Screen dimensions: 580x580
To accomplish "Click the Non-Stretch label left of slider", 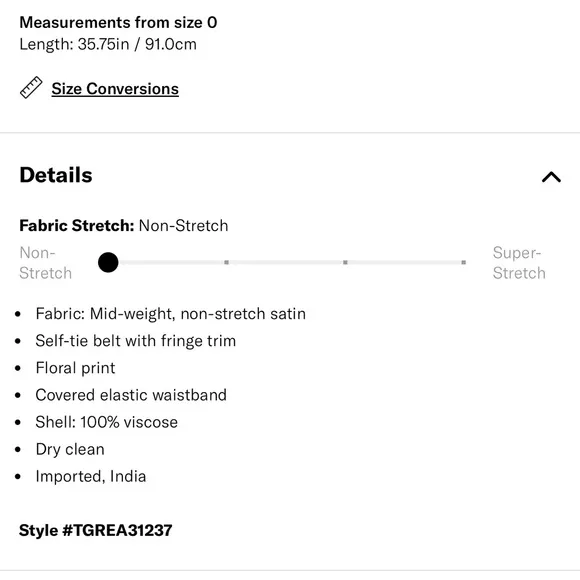I will coord(45,263).
